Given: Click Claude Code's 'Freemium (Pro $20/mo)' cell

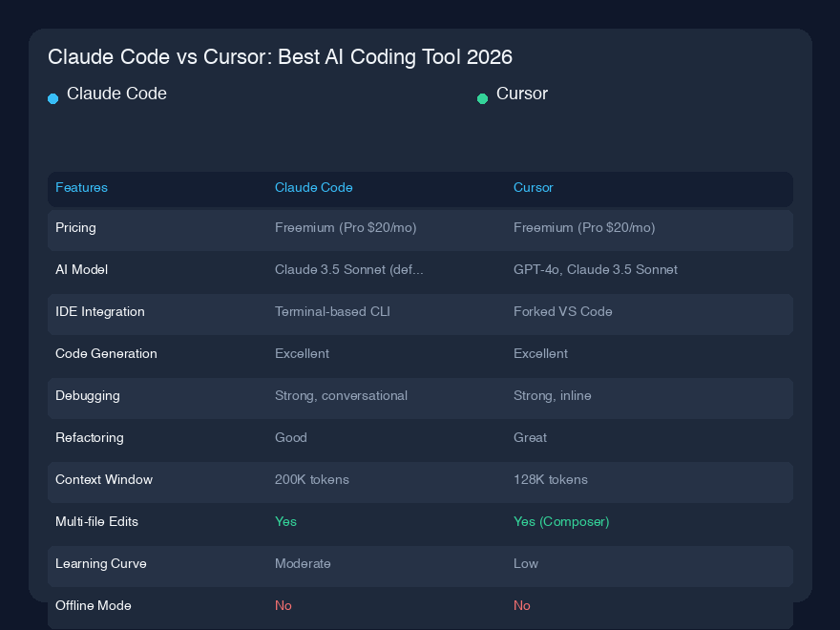Looking at the screenshot, I should coord(346,228).
